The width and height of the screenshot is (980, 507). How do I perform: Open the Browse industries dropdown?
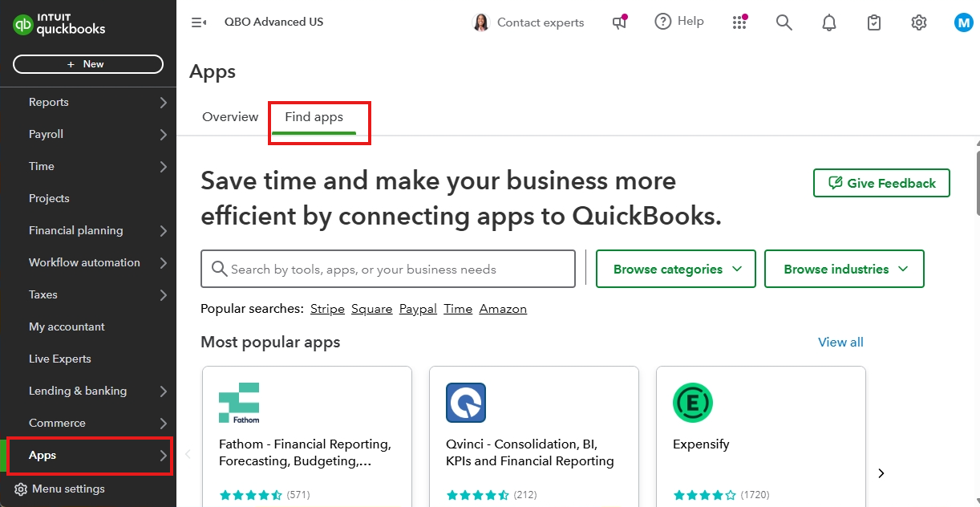(844, 269)
